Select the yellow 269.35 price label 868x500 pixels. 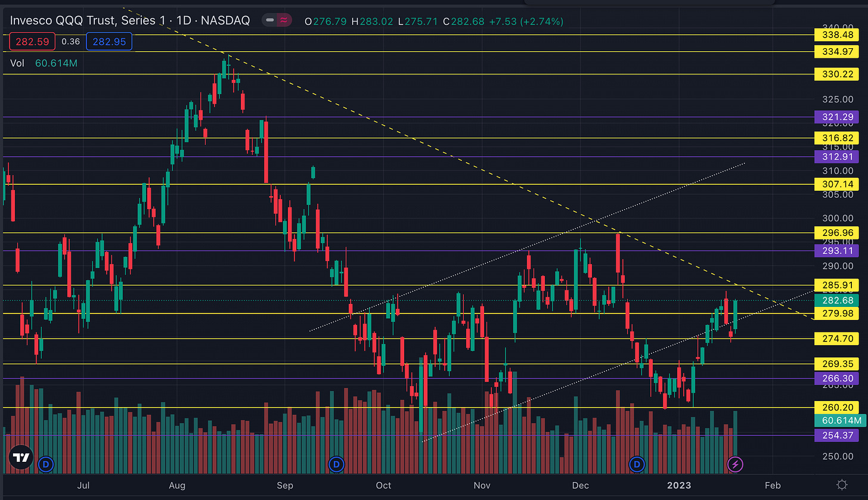click(838, 364)
